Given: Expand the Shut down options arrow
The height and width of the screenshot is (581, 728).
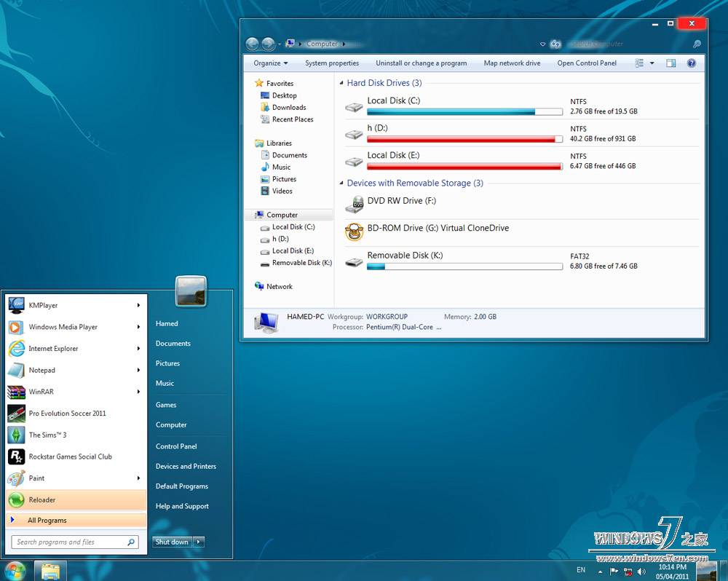Looking at the screenshot, I should (x=198, y=542).
